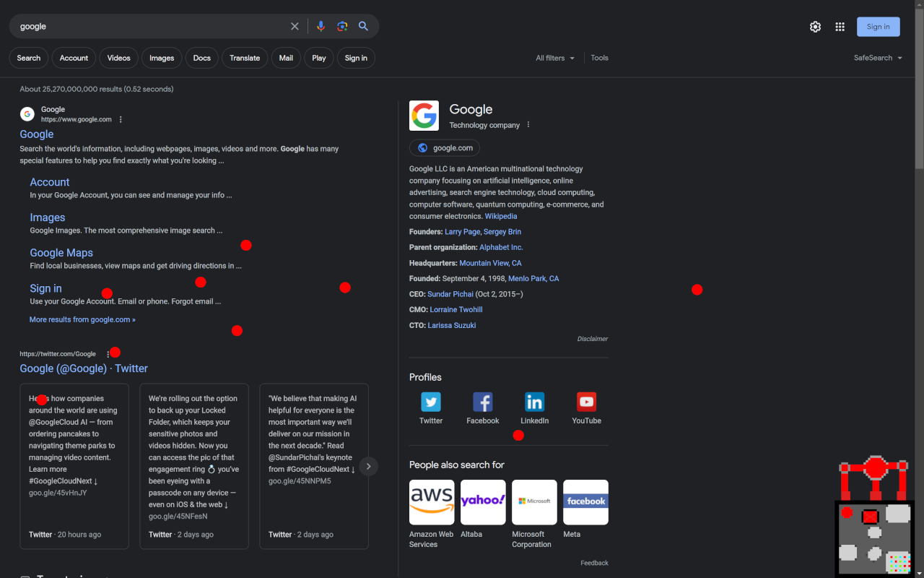
Task: Click the Feedback link
Action: point(594,563)
